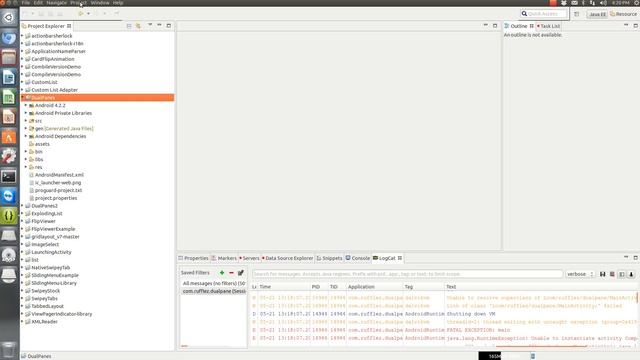The width and height of the screenshot is (640, 360).
Task: Open the verbose log level dropdown
Action: click(x=580, y=274)
